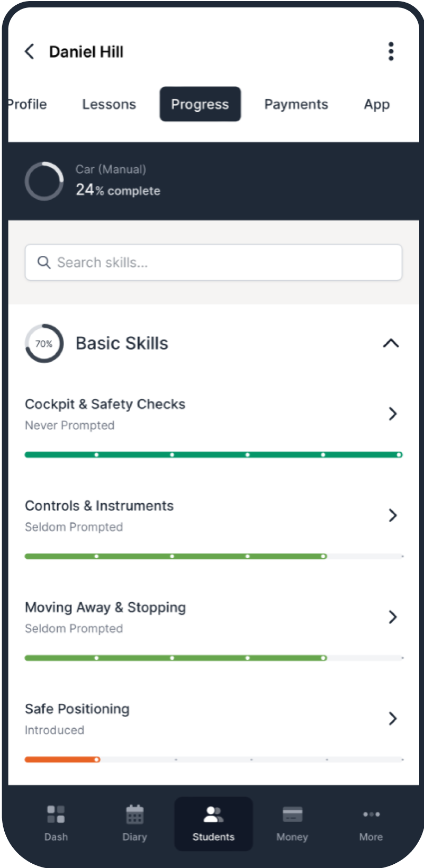This screenshot has height=868, width=424.
Task: Open Moving Away & Stopping chevron
Action: [x=392, y=617]
